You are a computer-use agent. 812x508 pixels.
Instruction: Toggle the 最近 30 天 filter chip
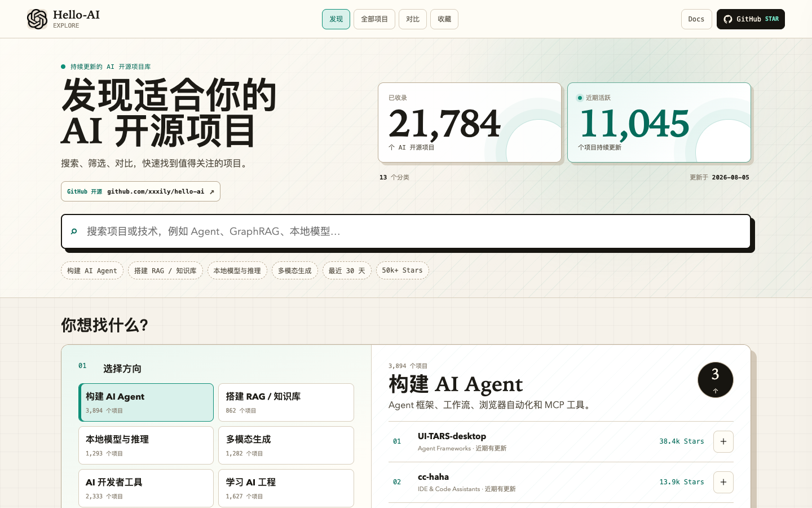click(347, 270)
